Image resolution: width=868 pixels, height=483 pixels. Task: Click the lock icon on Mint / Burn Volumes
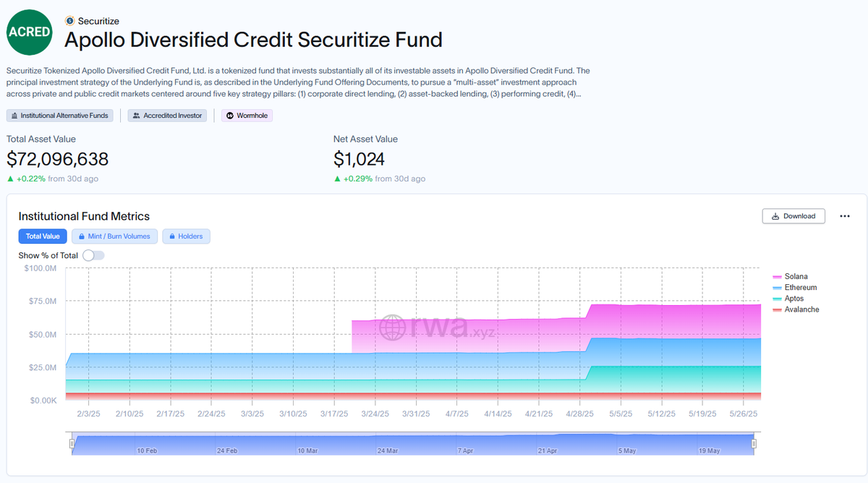click(x=81, y=236)
